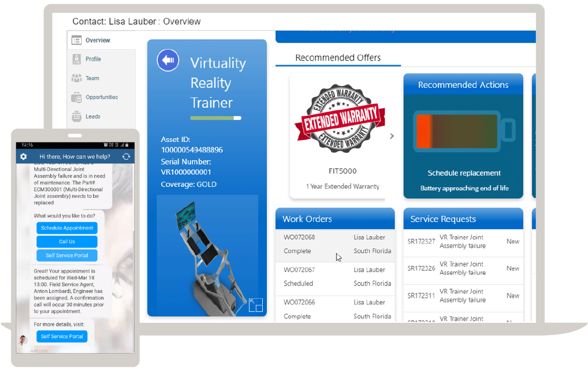Refresh the chat conversation
Viewport: 588px width, 371px height.
[126, 156]
